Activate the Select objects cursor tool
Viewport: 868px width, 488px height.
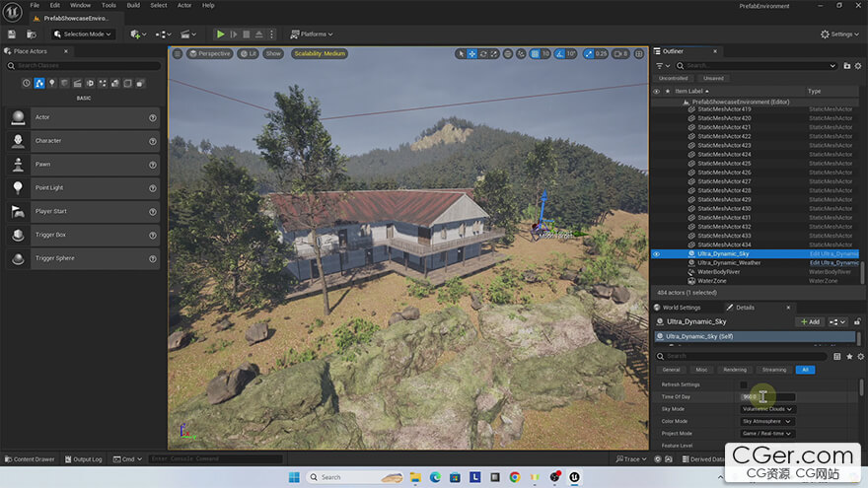[x=461, y=53]
